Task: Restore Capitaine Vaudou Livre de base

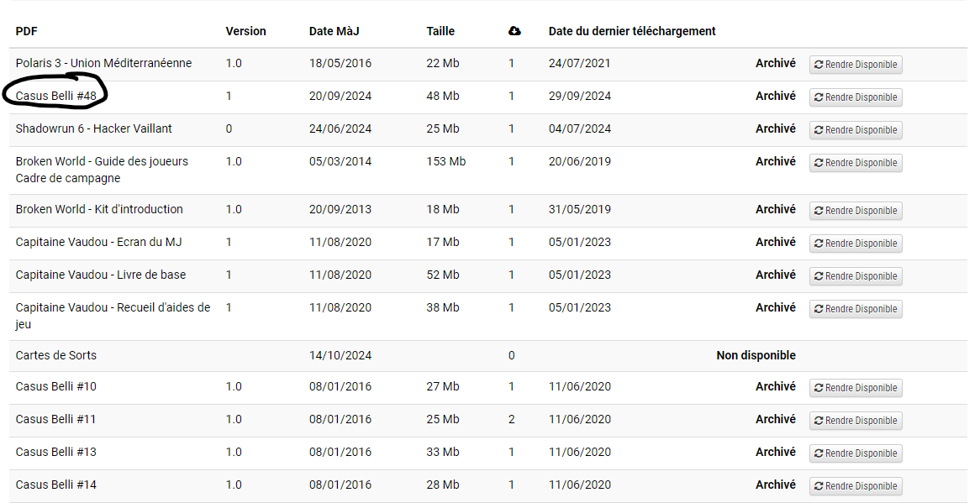Action: click(x=856, y=276)
